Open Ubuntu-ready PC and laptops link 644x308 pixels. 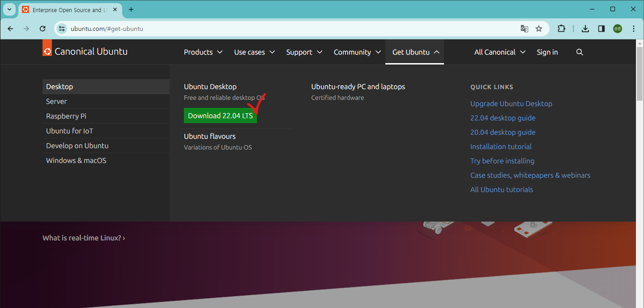[358, 86]
